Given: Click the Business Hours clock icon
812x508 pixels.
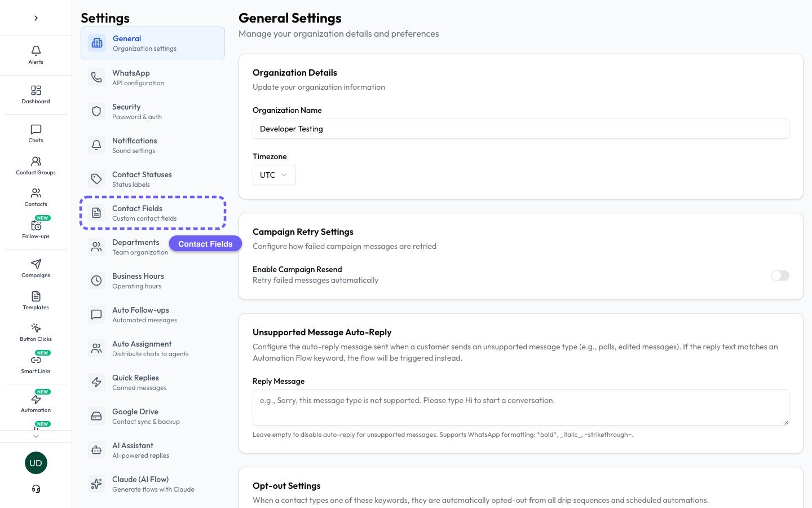Looking at the screenshot, I should pyautogui.click(x=96, y=281).
